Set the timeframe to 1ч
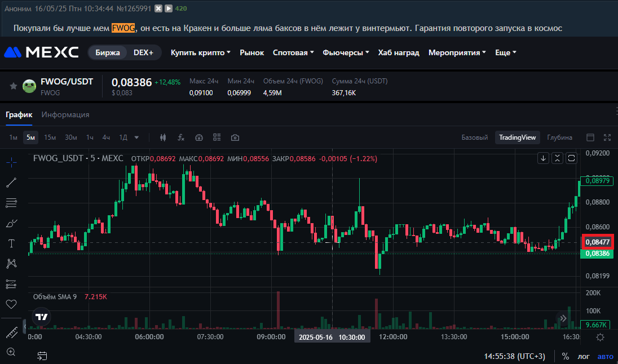Viewport: 618px width, 364px height. 90,137
